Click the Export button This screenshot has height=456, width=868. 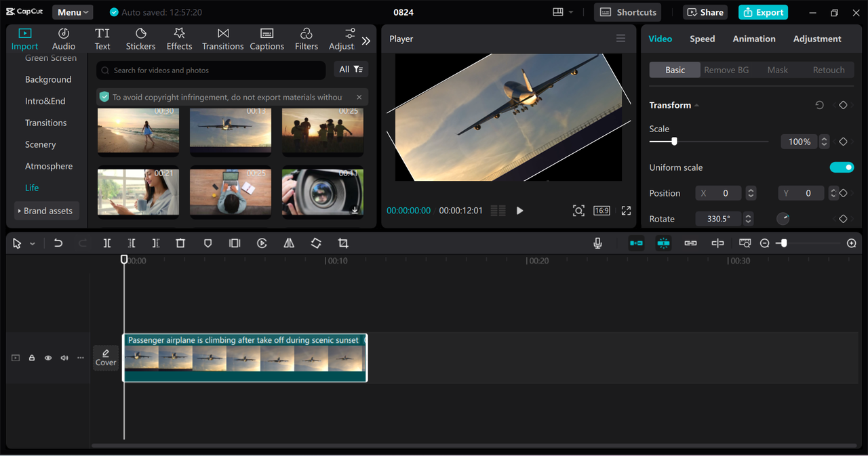click(763, 12)
